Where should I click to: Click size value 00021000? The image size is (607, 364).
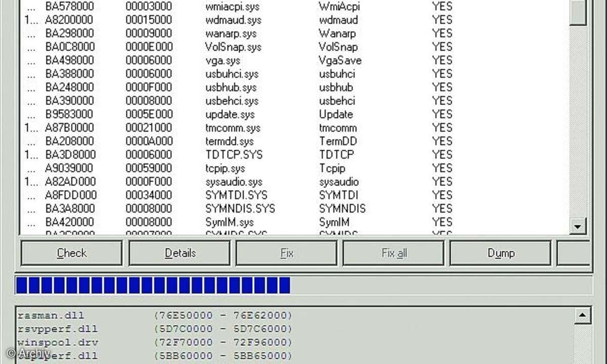(149, 128)
